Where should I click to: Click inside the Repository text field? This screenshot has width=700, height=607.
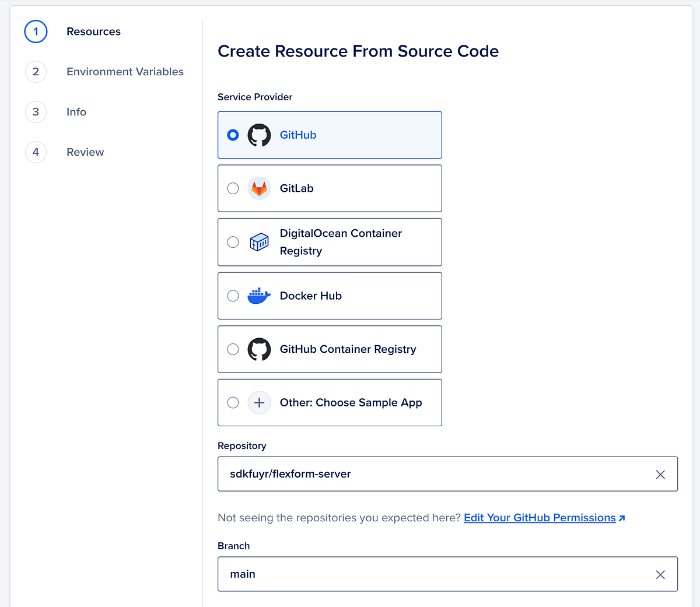(408, 474)
